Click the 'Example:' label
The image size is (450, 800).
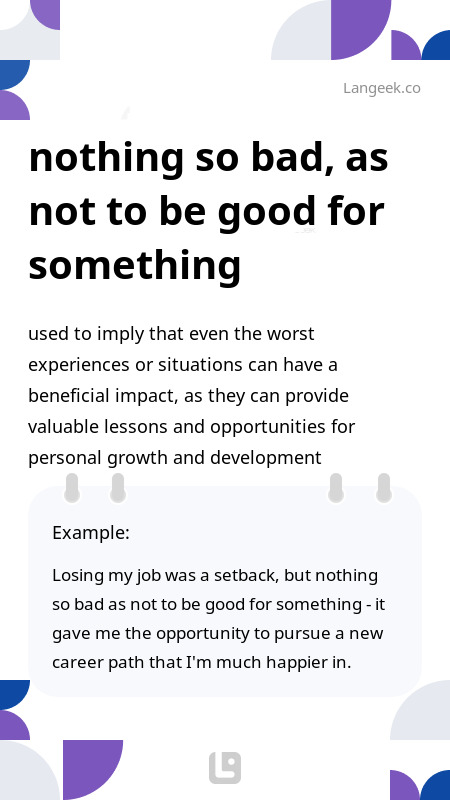91,533
